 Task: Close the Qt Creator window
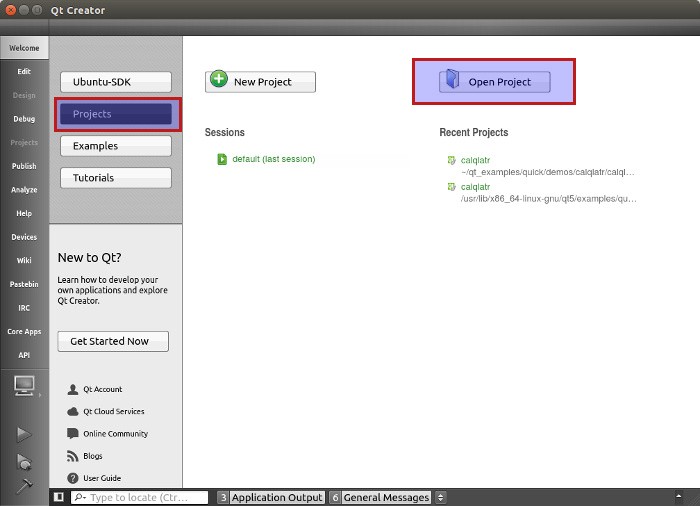pos(10,10)
